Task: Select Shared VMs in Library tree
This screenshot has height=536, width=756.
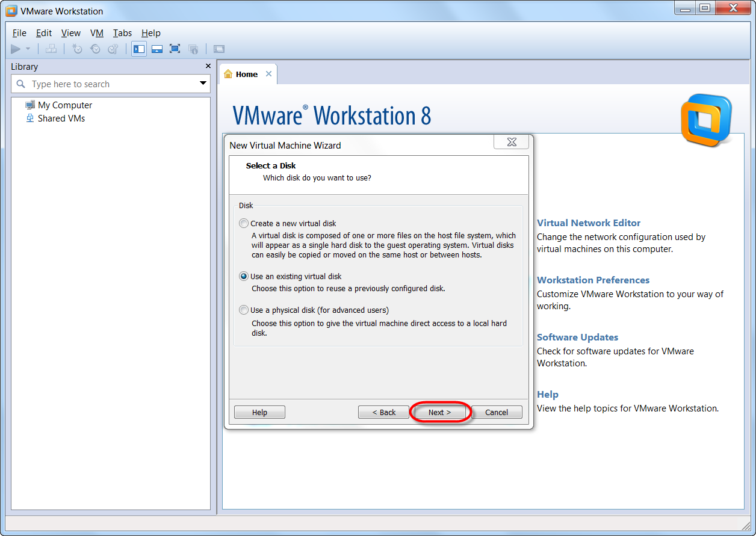Action: coord(61,119)
